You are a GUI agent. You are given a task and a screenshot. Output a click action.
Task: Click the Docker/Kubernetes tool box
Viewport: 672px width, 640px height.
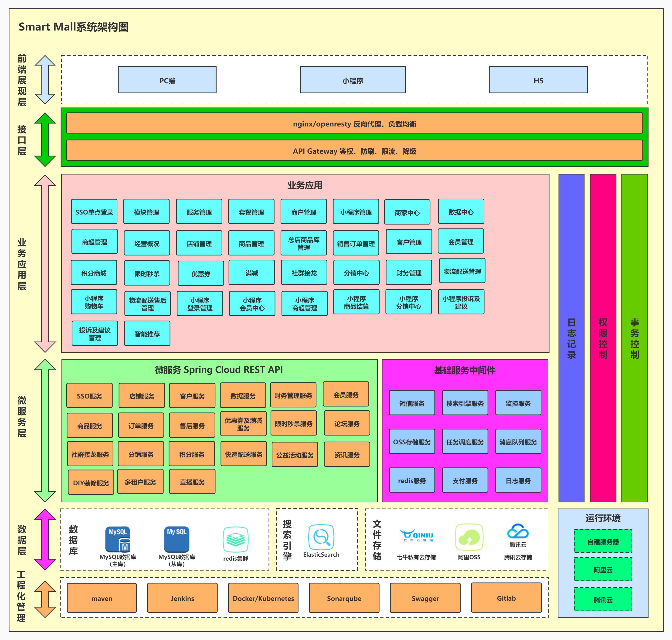[263, 598]
